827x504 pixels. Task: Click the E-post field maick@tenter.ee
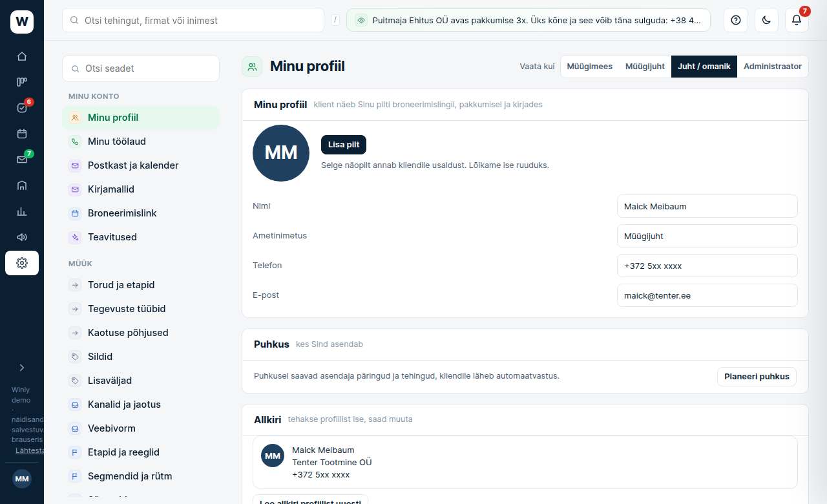click(707, 295)
